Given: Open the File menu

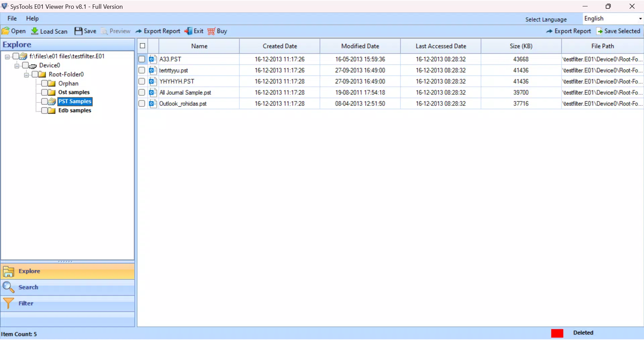Looking at the screenshot, I should 12,18.
